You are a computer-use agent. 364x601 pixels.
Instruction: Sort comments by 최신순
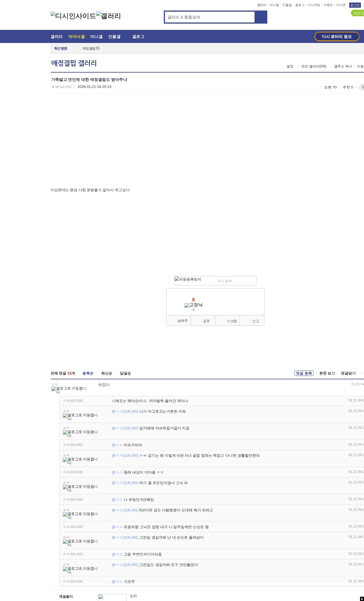point(107,373)
